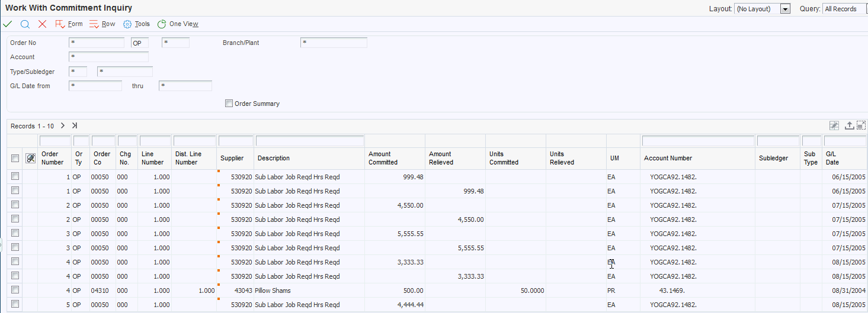This screenshot has width=868, height=313.
Task: Click the Amount Committed column header
Action: coord(383,158)
